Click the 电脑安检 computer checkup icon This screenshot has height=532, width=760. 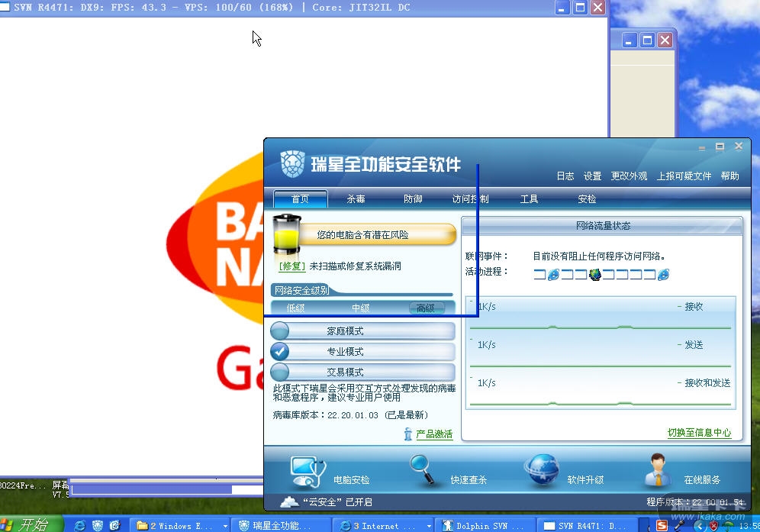[x=306, y=472]
